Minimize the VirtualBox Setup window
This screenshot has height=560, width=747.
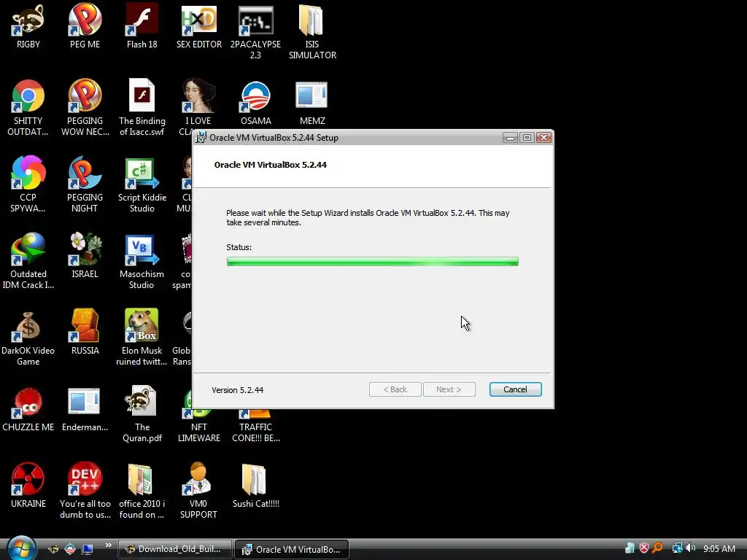[x=510, y=138]
